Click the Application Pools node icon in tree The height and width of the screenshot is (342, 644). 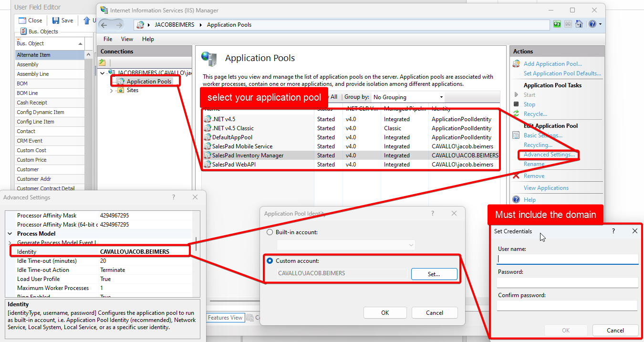click(121, 82)
